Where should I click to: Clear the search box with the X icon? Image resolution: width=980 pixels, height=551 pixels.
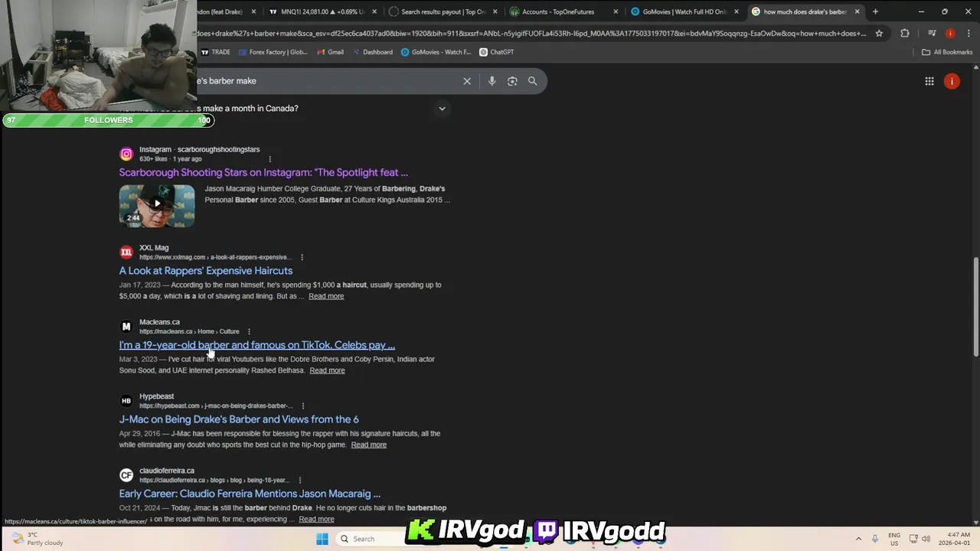point(467,81)
